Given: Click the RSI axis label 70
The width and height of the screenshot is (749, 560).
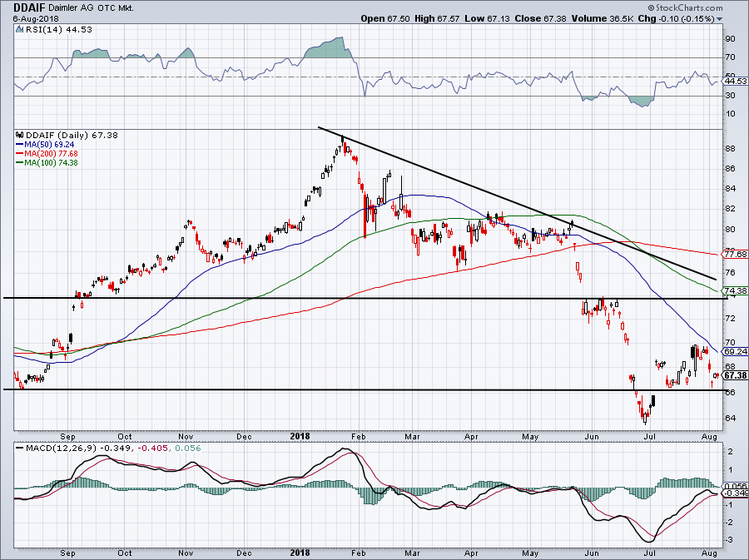Looking at the screenshot, I should 731,57.
